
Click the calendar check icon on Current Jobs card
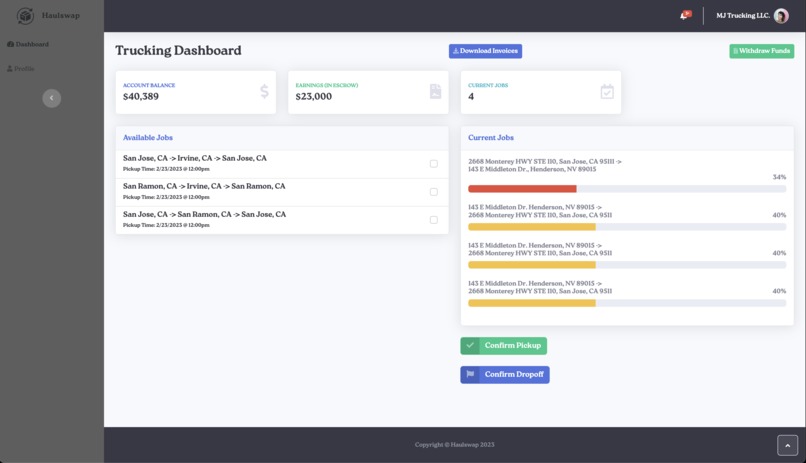pos(607,91)
